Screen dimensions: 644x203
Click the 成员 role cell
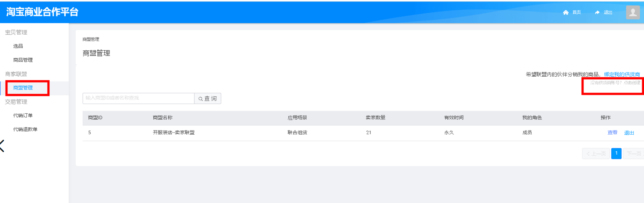coord(527,133)
